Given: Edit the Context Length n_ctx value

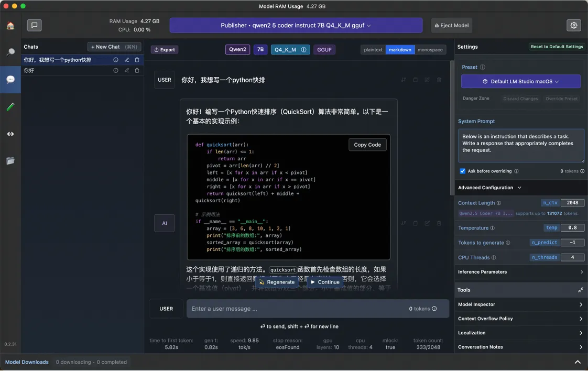Looking at the screenshot, I should (x=572, y=203).
